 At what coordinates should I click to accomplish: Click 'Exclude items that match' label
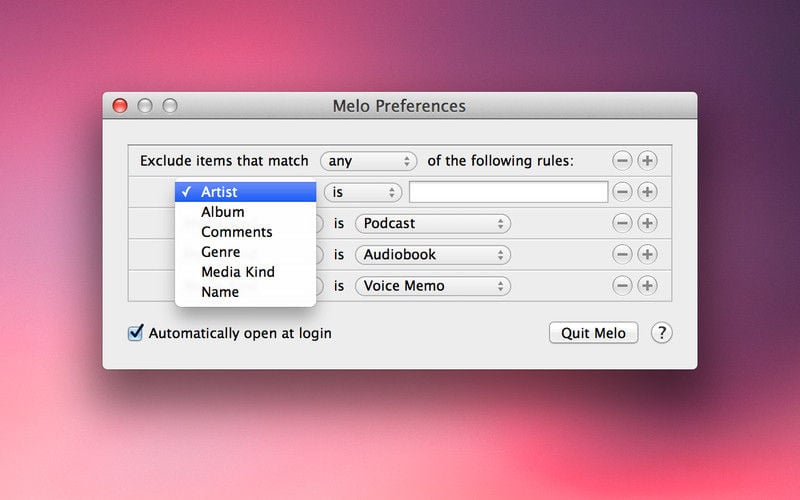tap(224, 161)
